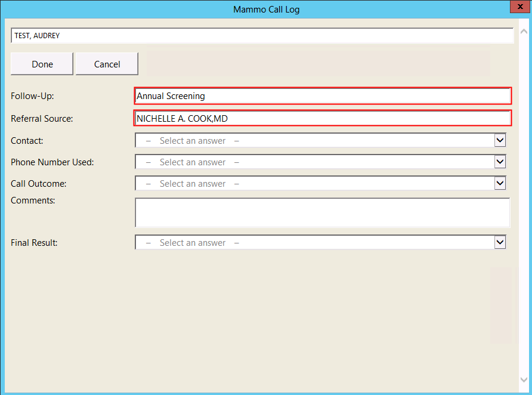Open the Phone Number Used dropdown arrow
532x395 pixels.
[x=500, y=162]
